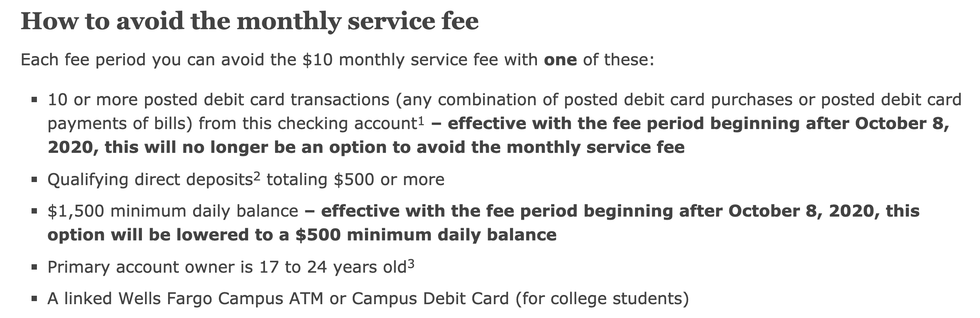The image size is (980, 318).
Task: Open footnote 2 after 'Qualifying direct deposits'
Action: point(257,176)
